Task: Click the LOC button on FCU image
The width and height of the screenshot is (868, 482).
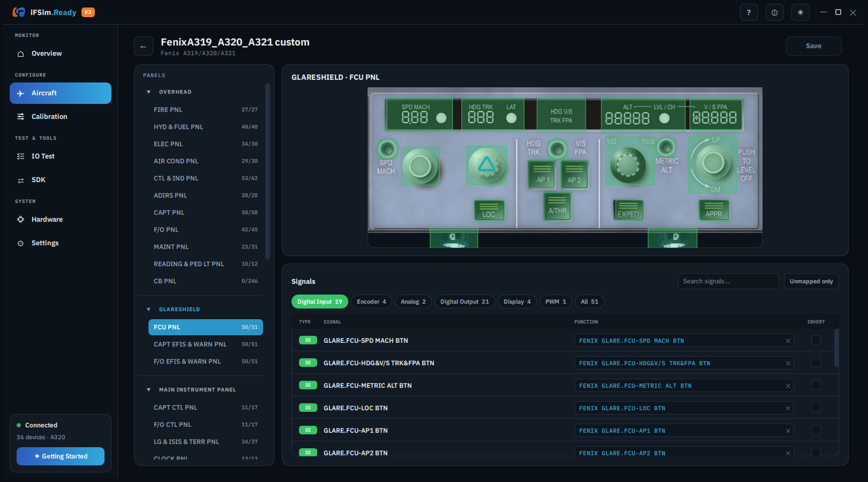Action: (x=489, y=210)
